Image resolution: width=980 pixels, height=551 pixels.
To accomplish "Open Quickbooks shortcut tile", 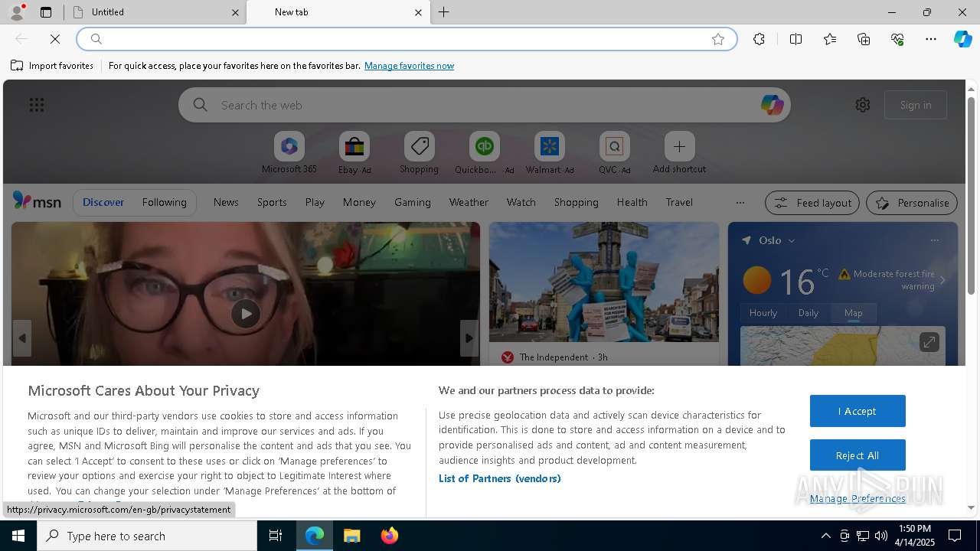I will point(484,153).
